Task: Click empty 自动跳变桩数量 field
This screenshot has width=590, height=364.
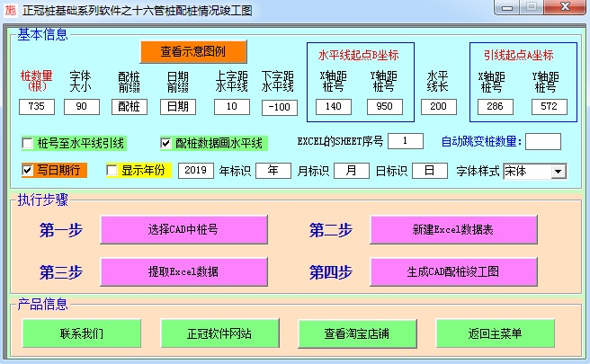Action: click(543, 141)
